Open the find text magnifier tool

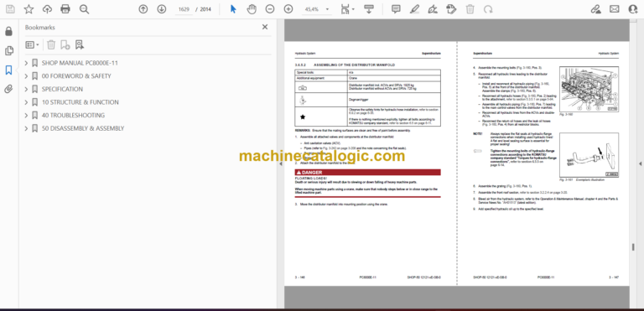point(84,9)
